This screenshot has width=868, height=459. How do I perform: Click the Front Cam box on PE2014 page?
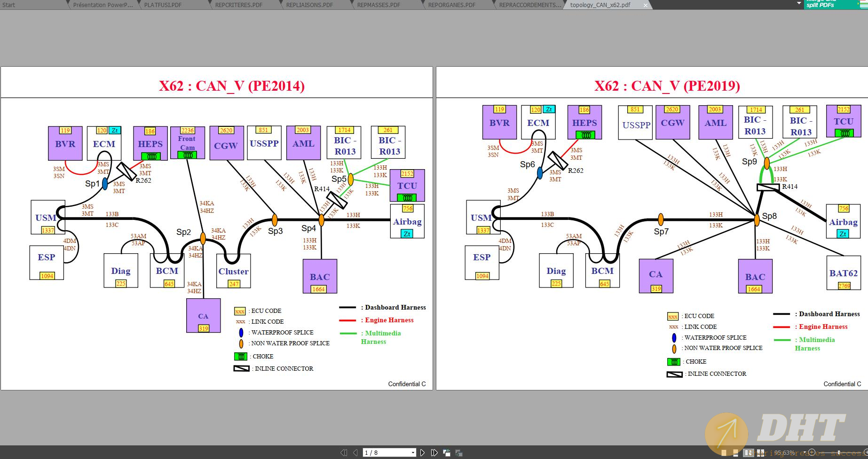coord(188,143)
